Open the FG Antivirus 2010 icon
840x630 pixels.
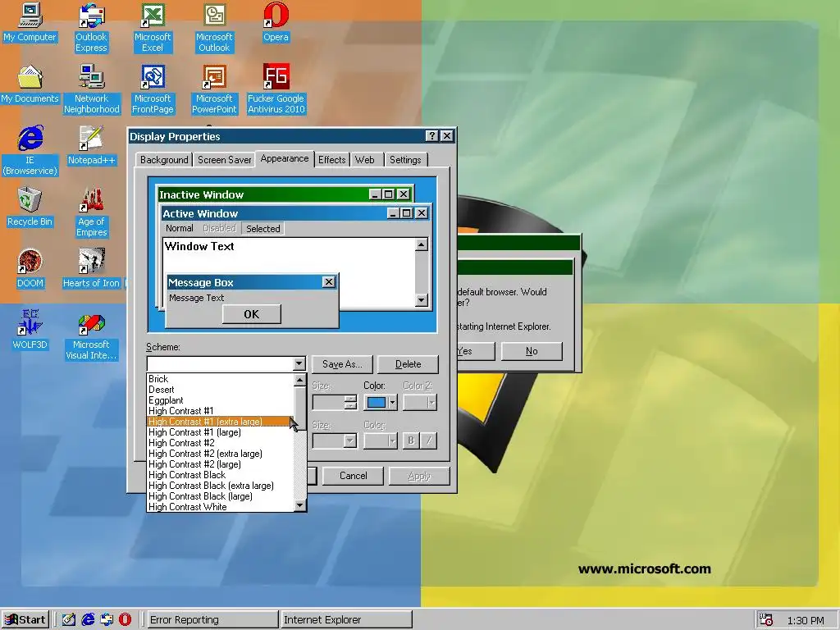click(276, 89)
